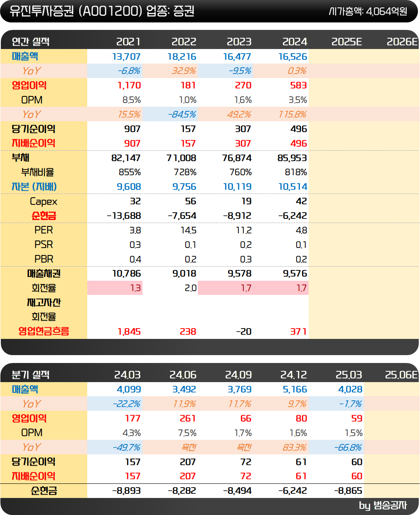Screen dimensions: 420x515
Task: Click the quarterly 순현금 value -8,865
Action: point(348,490)
